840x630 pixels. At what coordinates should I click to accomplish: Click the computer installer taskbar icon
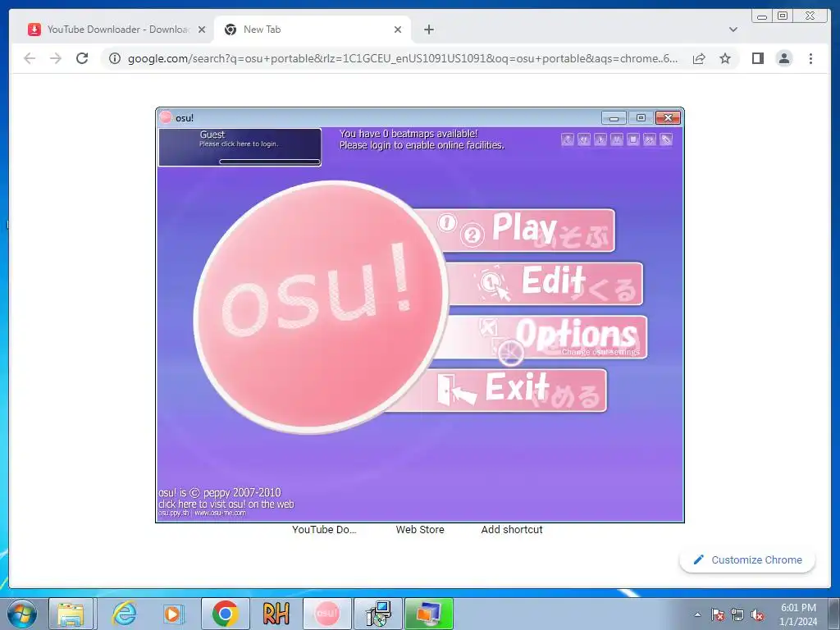[x=378, y=614]
